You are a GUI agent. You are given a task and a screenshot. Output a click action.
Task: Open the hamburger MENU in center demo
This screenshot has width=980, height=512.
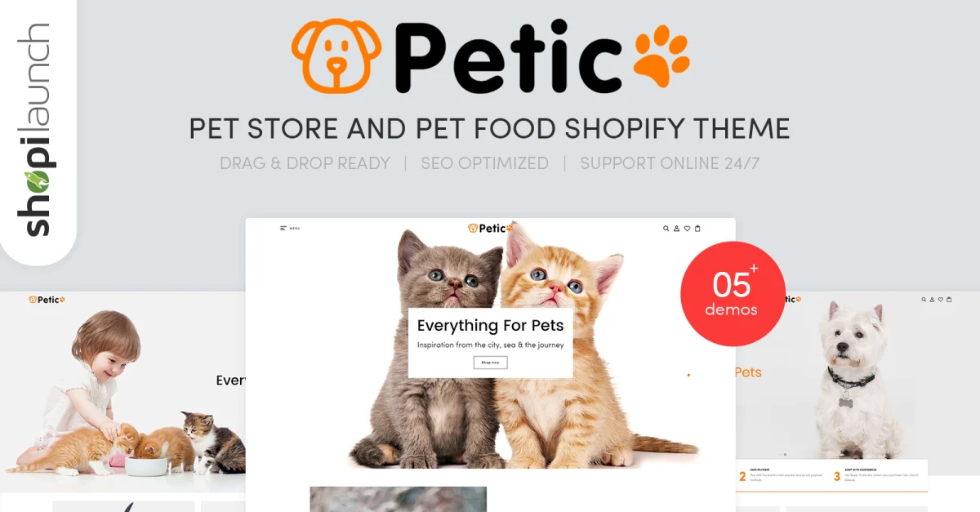290,228
